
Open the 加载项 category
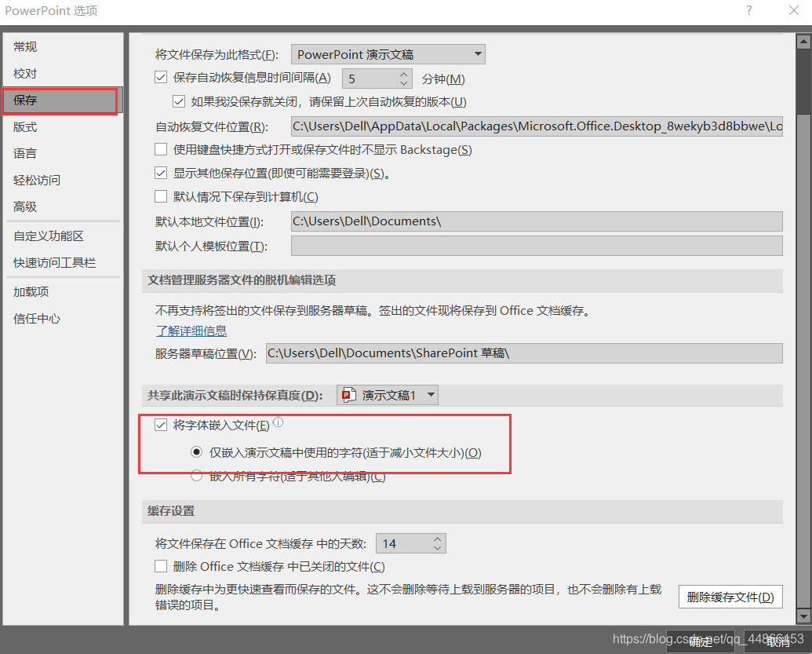tap(62, 292)
